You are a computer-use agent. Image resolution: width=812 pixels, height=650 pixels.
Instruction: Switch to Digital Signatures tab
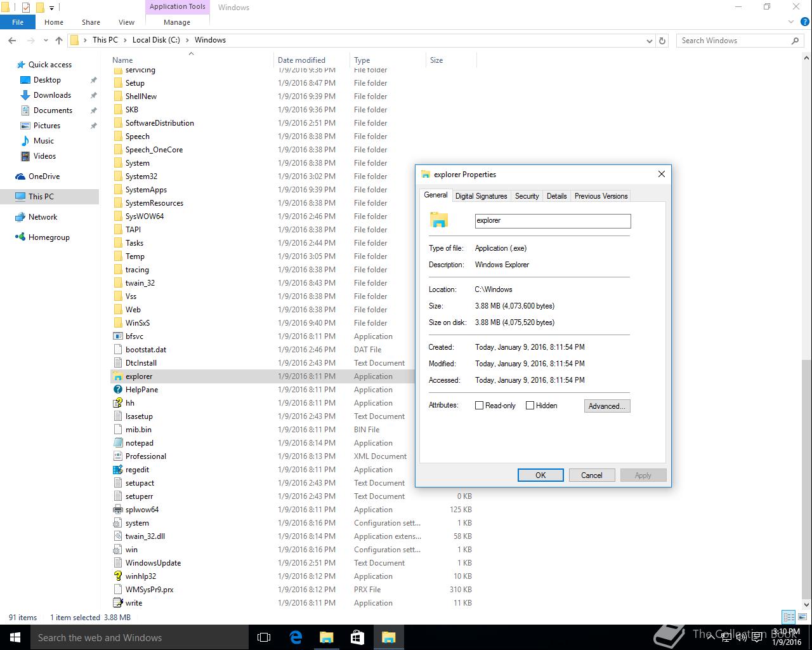[x=481, y=196]
